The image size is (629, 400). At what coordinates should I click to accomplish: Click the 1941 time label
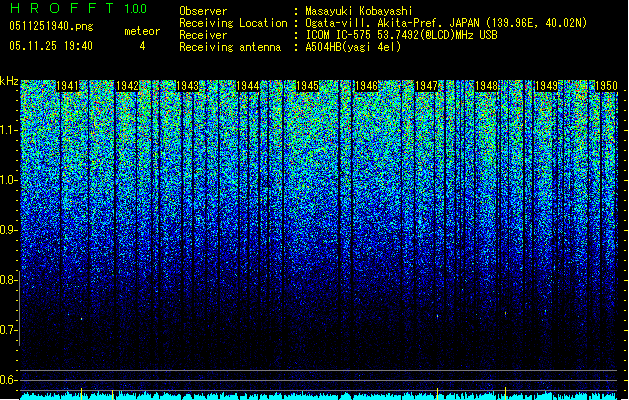click(67, 86)
